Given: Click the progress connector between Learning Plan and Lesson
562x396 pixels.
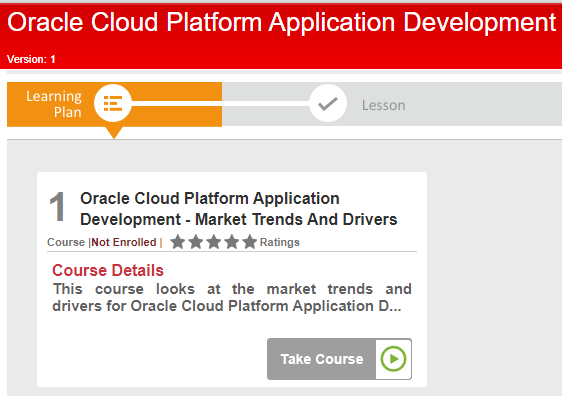Looking at the screenshot, I should point(220,103).
